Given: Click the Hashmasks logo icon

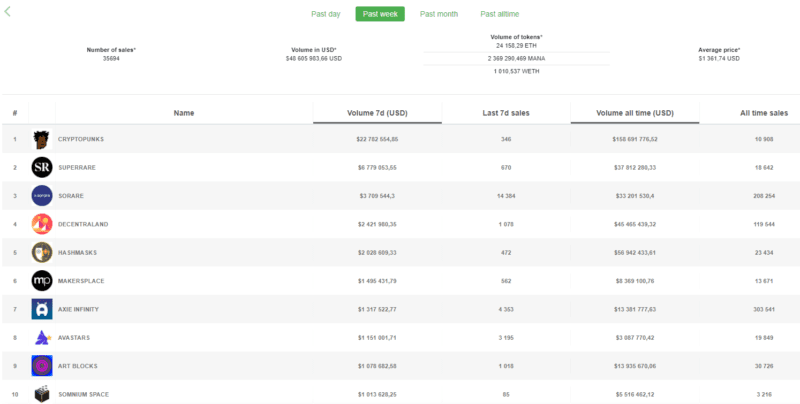Looking at the screenshot, I should (x=42, y=252).
